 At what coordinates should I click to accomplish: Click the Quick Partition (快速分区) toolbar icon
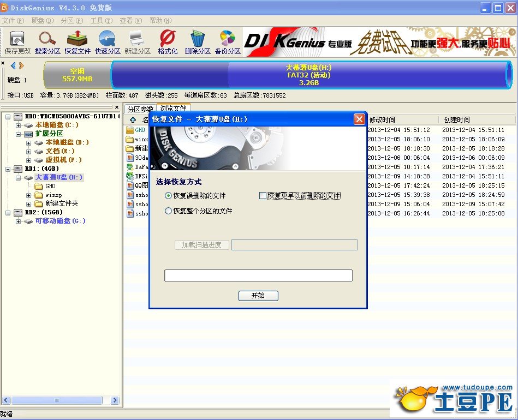(x=108, y=42)
